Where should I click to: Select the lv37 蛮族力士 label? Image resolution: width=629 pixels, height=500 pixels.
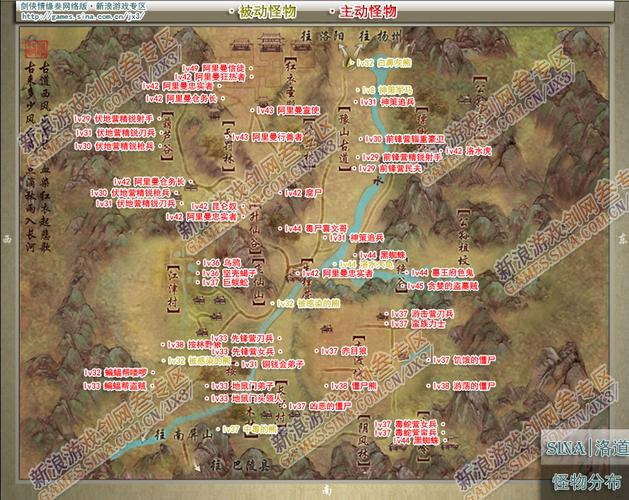(x=418, y=324)
